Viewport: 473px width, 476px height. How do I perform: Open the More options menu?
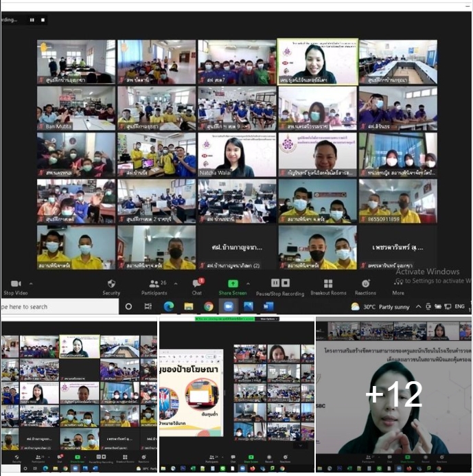(398, 288)
